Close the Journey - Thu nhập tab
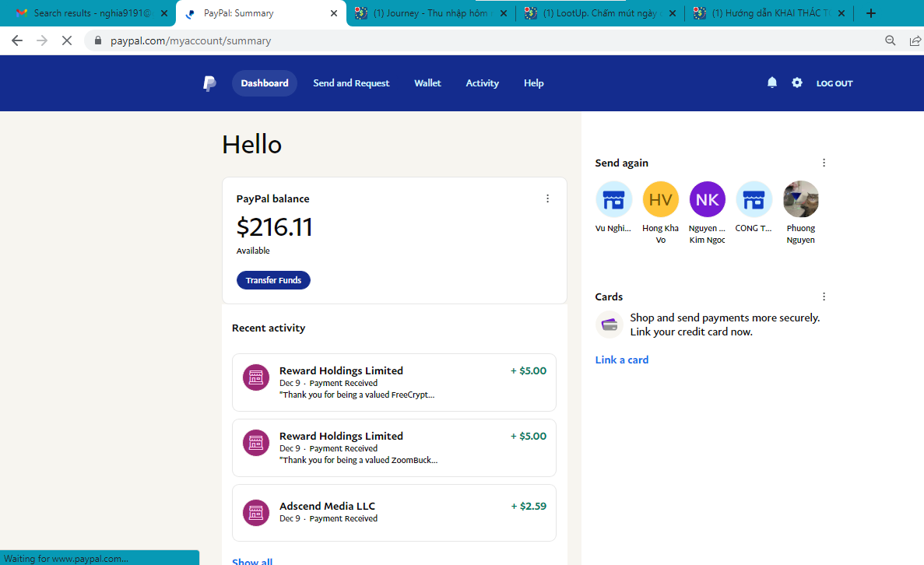Image resolution: width=924 pixels, height=565 pixels. point(503,13)
